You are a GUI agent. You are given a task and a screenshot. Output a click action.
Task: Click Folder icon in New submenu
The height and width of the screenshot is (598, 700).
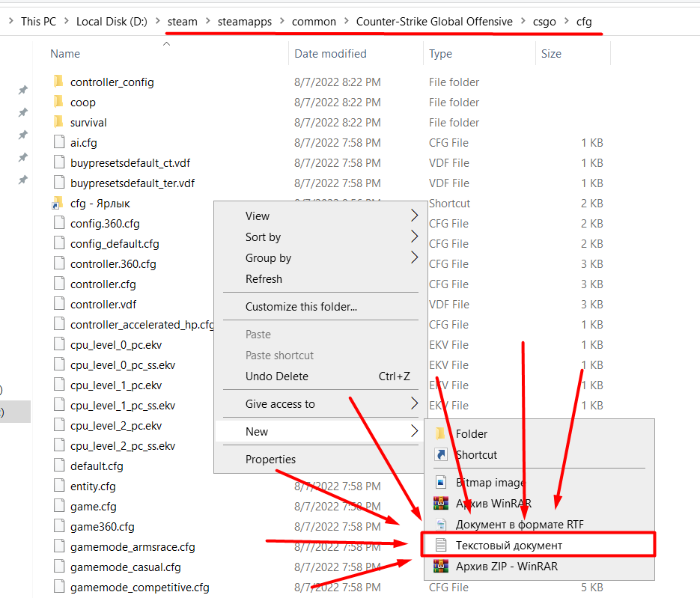coord(440,433)
